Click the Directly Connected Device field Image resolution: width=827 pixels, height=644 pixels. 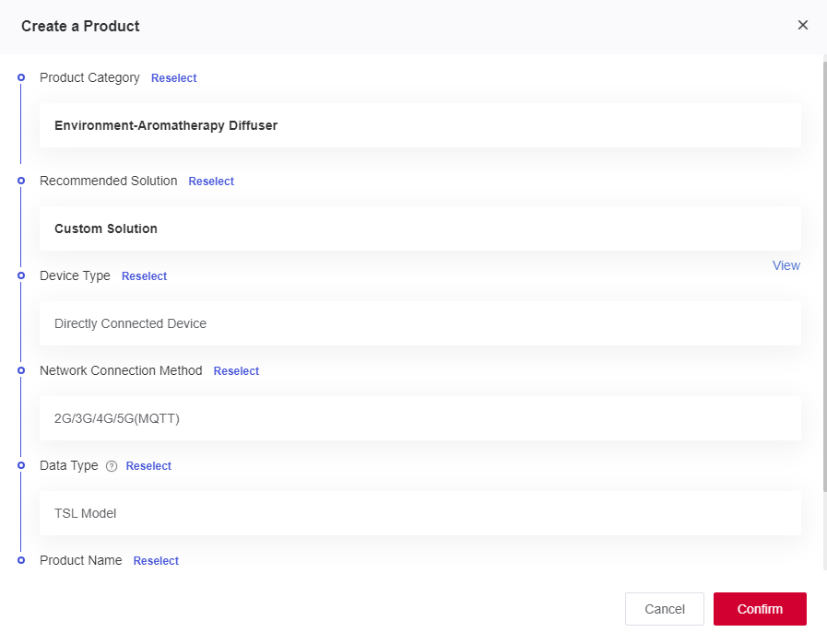(x=420, y=323)
